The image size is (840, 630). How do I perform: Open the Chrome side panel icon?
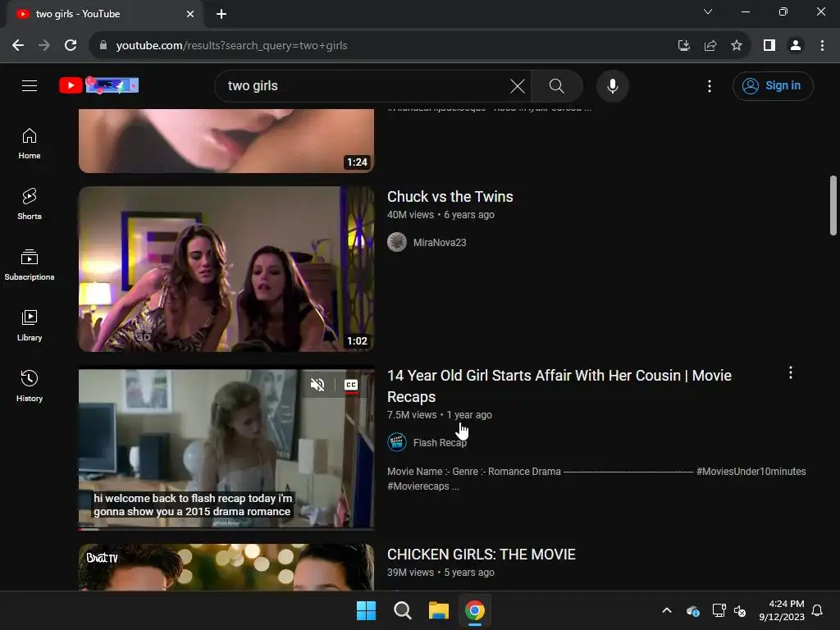[x=769, y=46]
